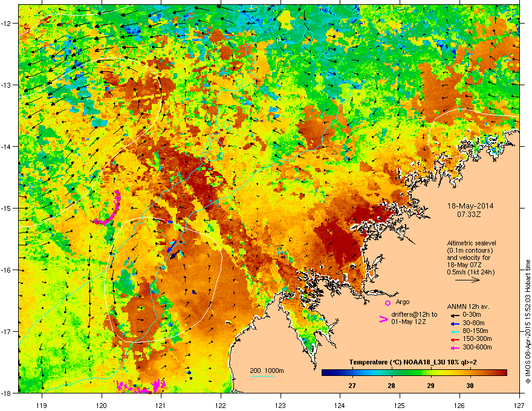Click the '0.5m/s (1kt 24h)' text
This screenshot has height=411, width=532.
[470, 272]
